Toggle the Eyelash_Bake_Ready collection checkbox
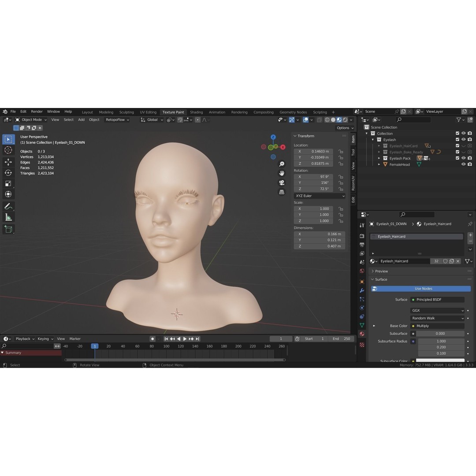The height and width of the screenshot is (476, 476). [457, 152]
